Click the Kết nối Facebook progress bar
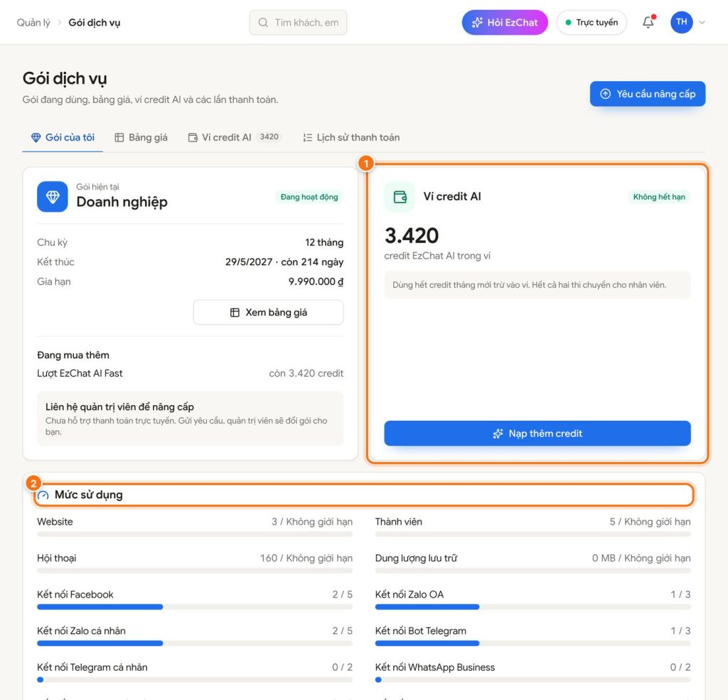Screen dimensions: 728x700 click(x=195, y=607)
